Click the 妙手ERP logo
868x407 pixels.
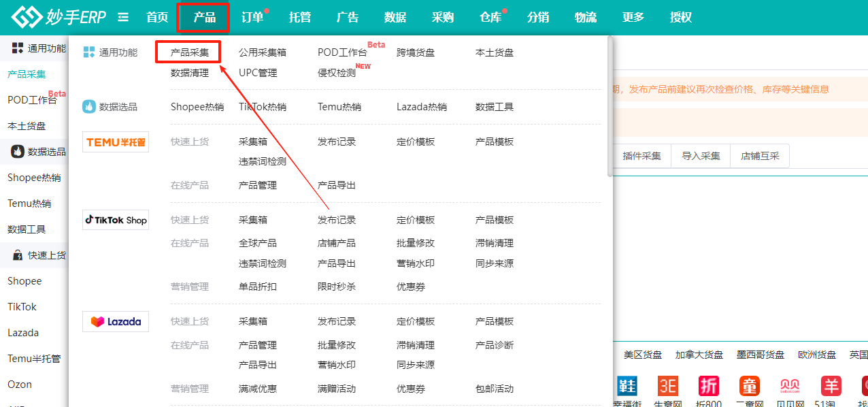point(59,17)
